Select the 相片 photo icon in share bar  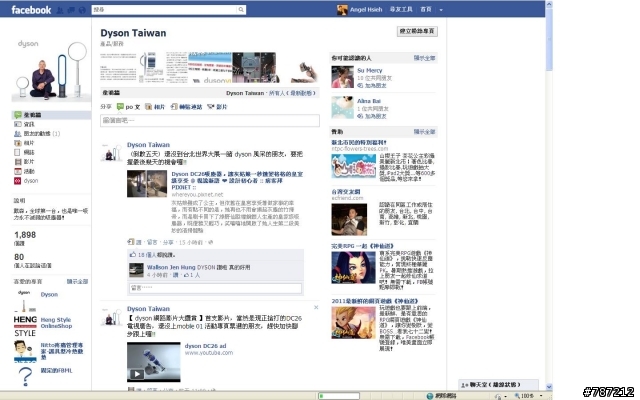[x=149, y=107]
